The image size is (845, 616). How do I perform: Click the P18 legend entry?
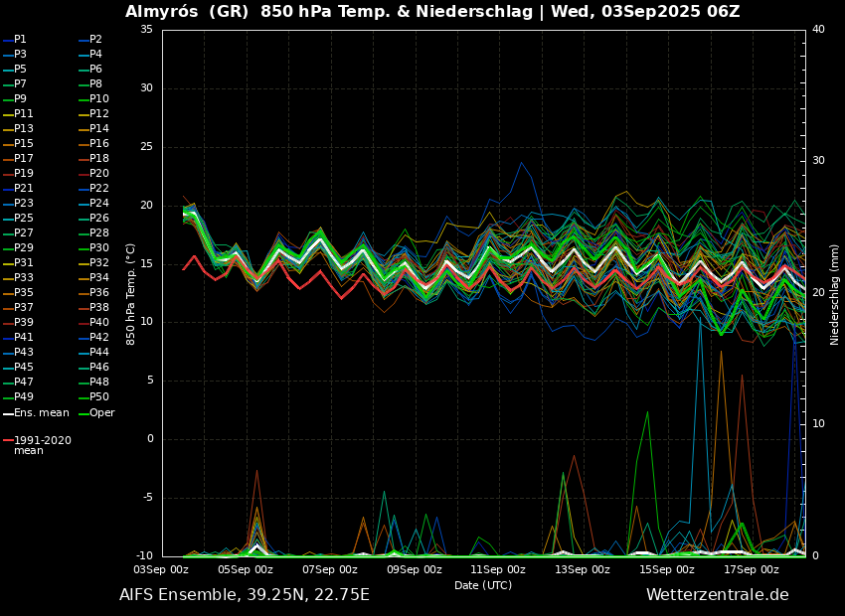click(98, 159)
